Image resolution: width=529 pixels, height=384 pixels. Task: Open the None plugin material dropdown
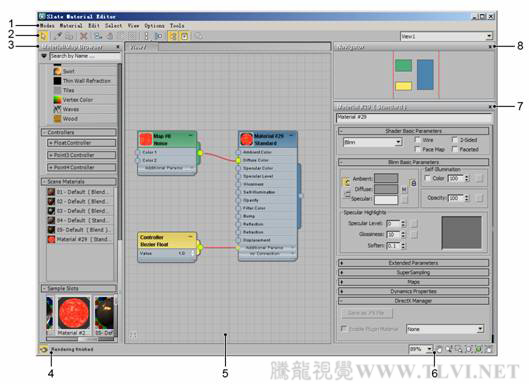click(x=480, y=329)
